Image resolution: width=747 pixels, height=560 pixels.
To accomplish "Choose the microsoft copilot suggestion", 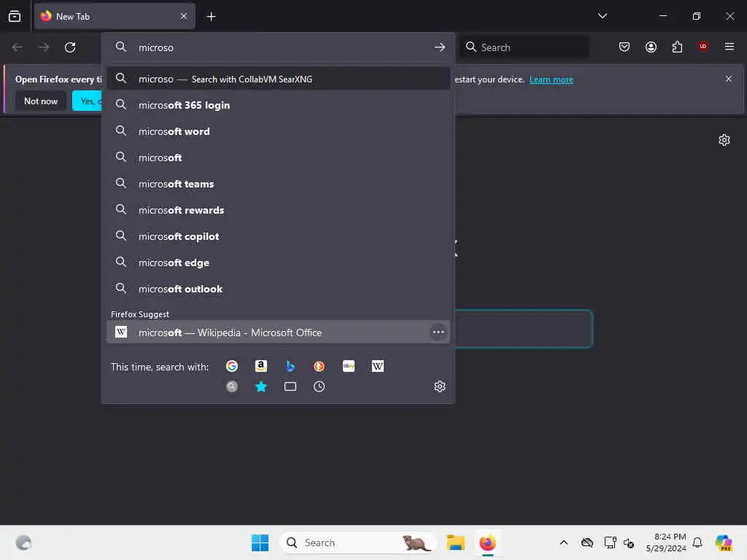I will pyautogui.click(x=278, y=236).
